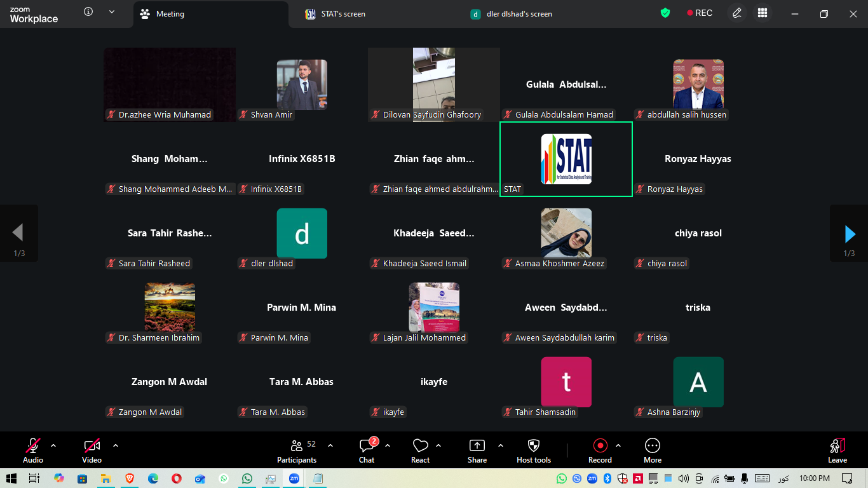Open the apps grid icon in title bar
Viewport: 868px width, 488px height.
pos(763,13)
